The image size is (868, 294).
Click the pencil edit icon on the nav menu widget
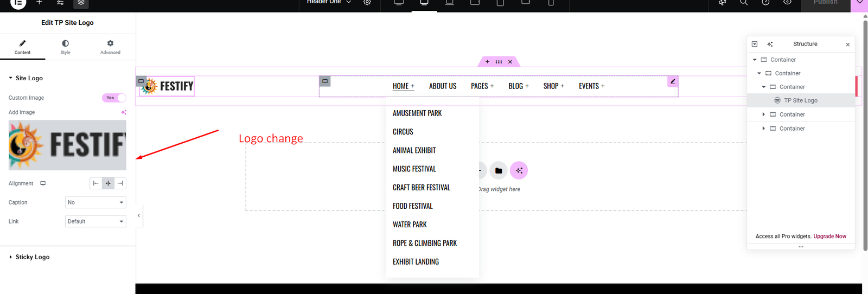pyautogui.click(x=673, y=81)
